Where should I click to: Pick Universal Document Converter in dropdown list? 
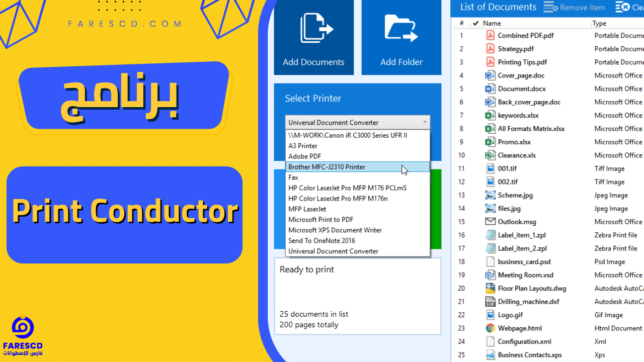point(357,251)
